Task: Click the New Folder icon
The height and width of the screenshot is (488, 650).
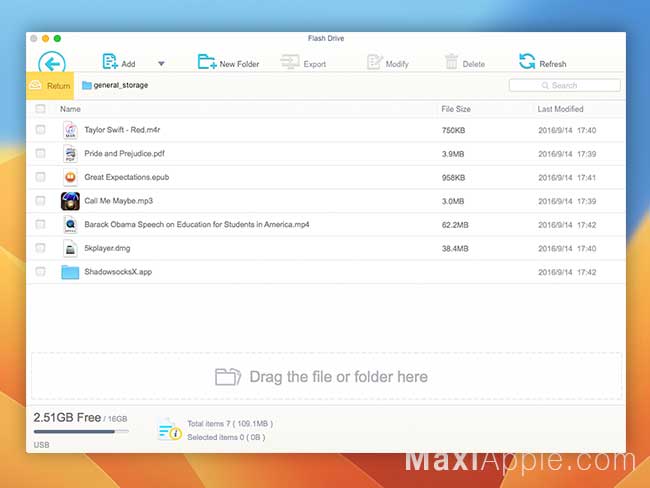Action: tap(207, 61)
